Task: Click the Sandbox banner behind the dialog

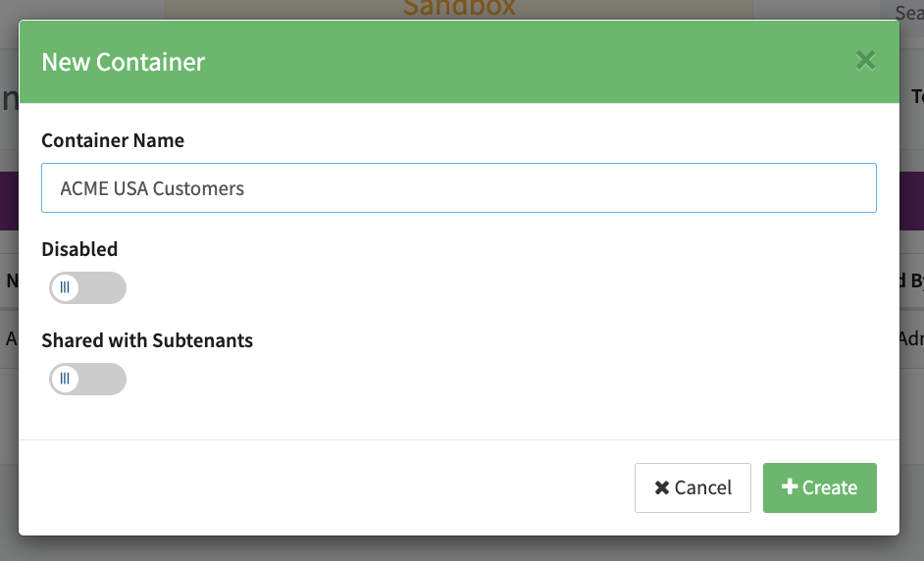Action: point(459,9)
